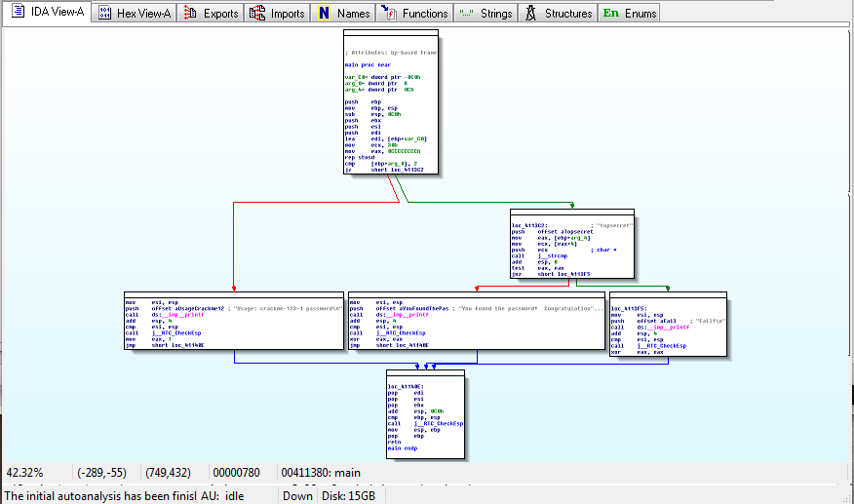Click the Imports tab icon
854x504 pixels.
pos(257,14)
